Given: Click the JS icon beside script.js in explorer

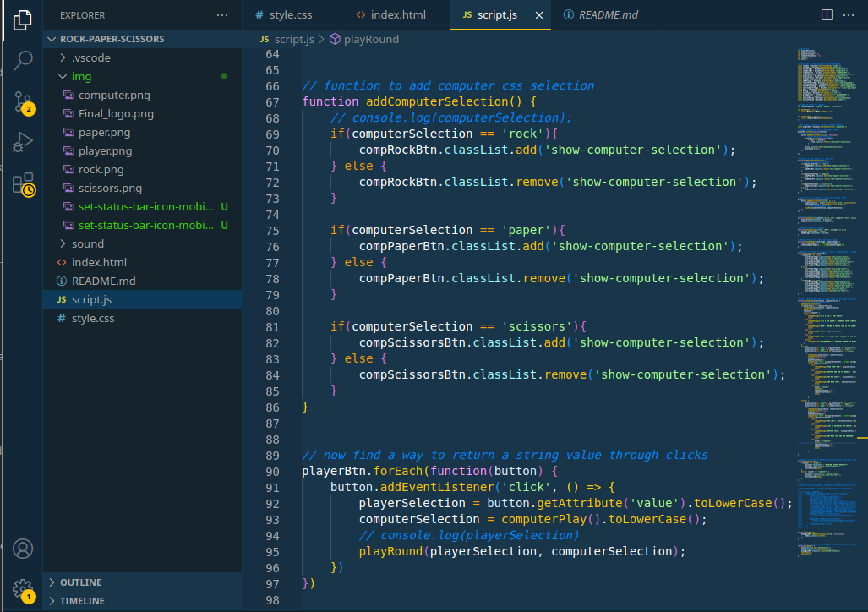Looking at the screenshot, I should (62, 299).
